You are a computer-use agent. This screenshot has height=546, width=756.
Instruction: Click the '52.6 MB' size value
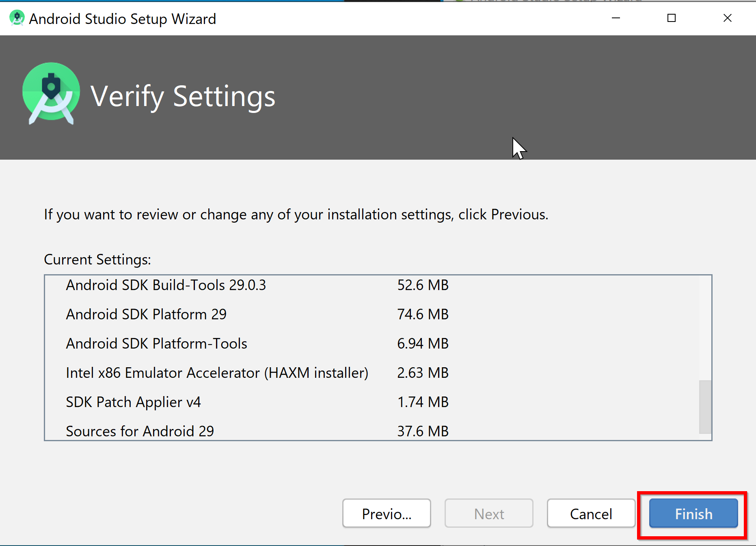click(423, 285)
